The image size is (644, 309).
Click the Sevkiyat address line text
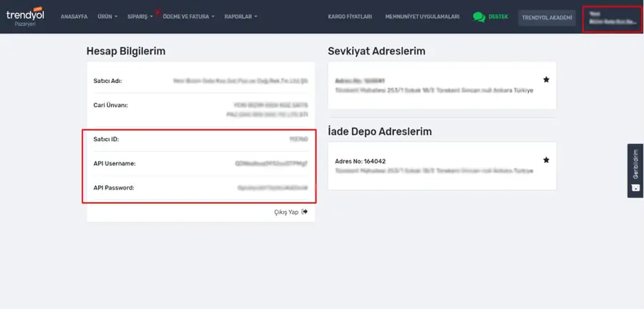pyautogui.click(x=434, y=90)
